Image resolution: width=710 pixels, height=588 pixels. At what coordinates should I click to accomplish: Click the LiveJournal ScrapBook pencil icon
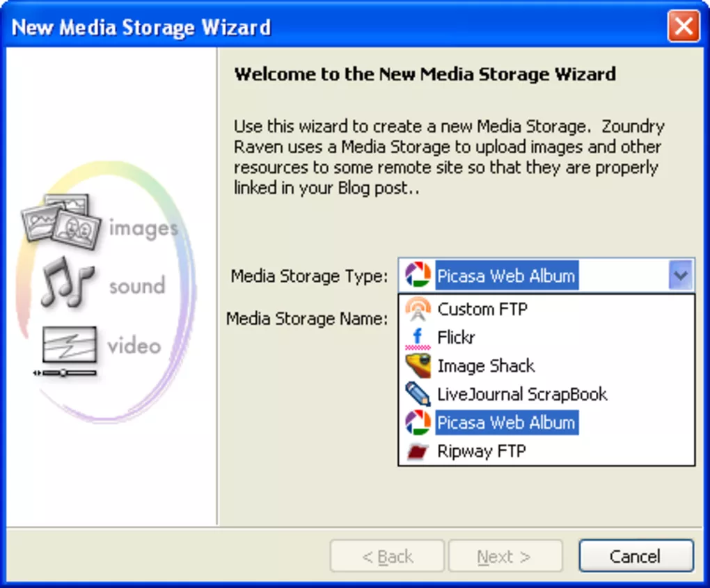click(x=418, y=395)
